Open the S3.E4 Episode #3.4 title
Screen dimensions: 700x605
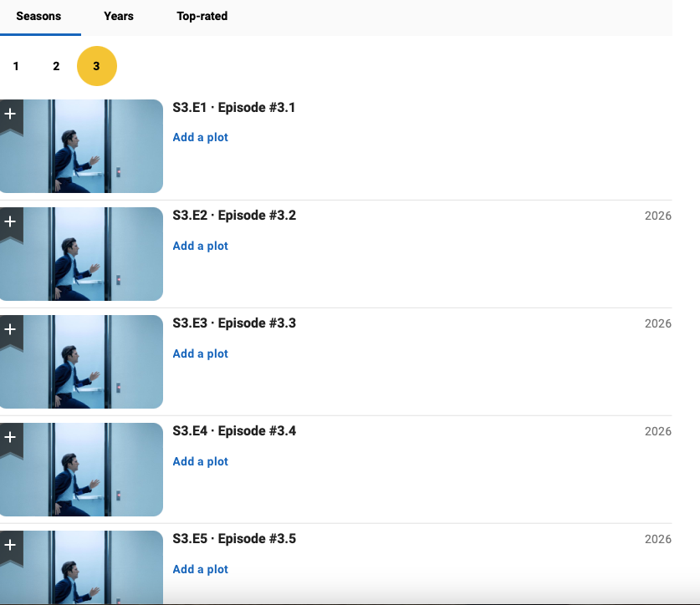[234, 431]
